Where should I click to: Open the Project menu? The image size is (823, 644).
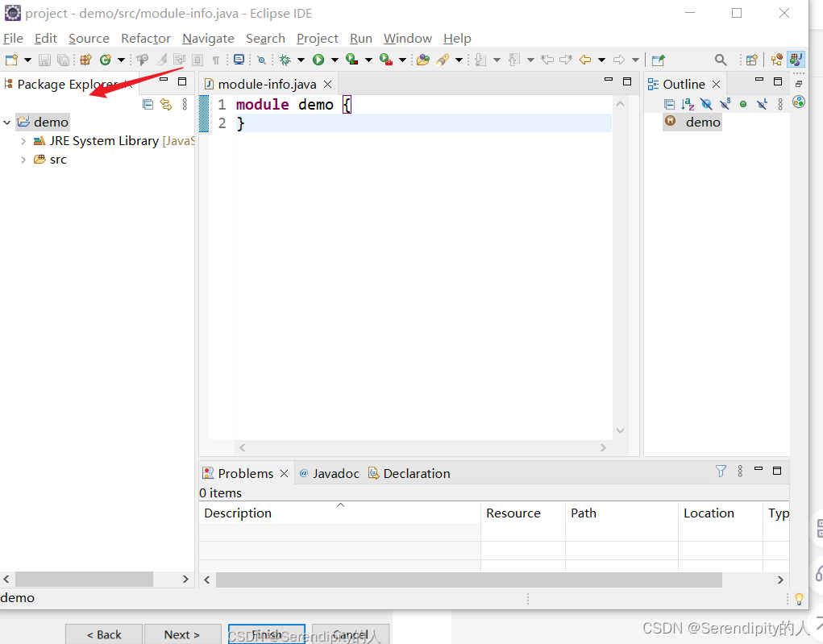pyautogui.click(x=318, y=39)
